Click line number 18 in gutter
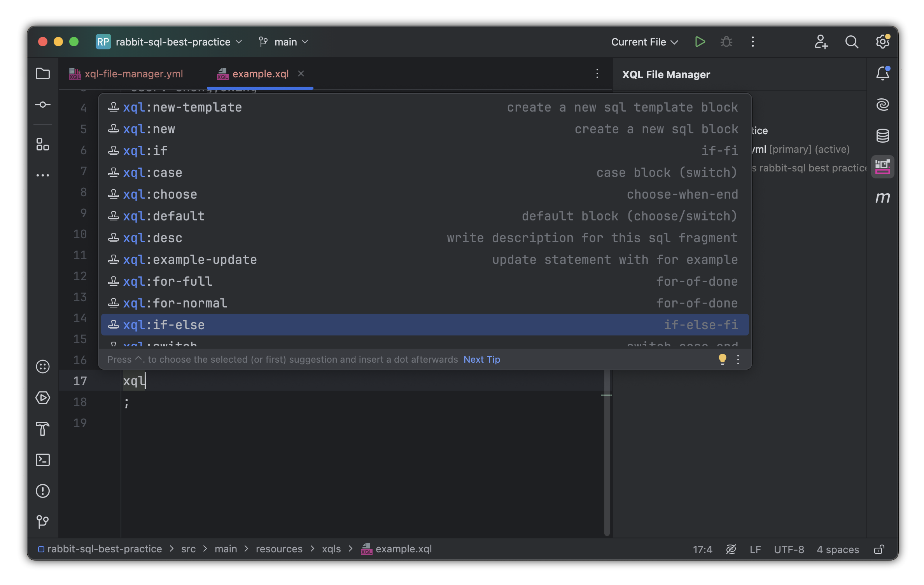The image size is (924, 585). (80, 402)
